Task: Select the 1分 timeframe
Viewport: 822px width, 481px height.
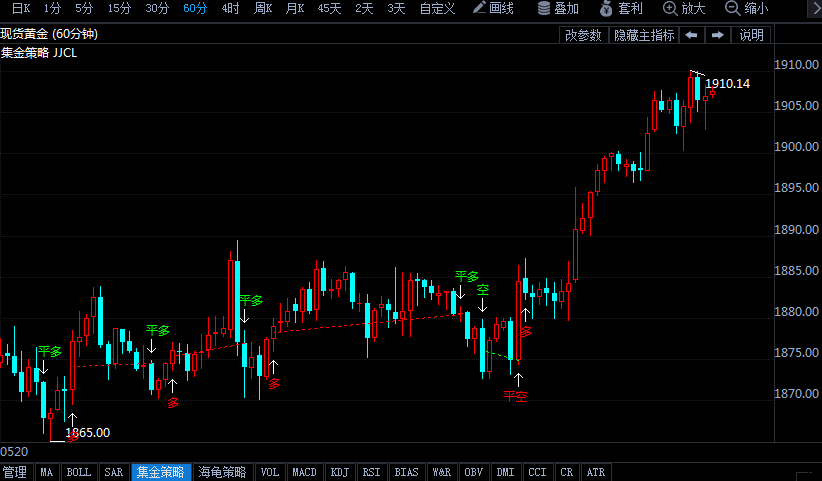Action: tap(52, 8)
